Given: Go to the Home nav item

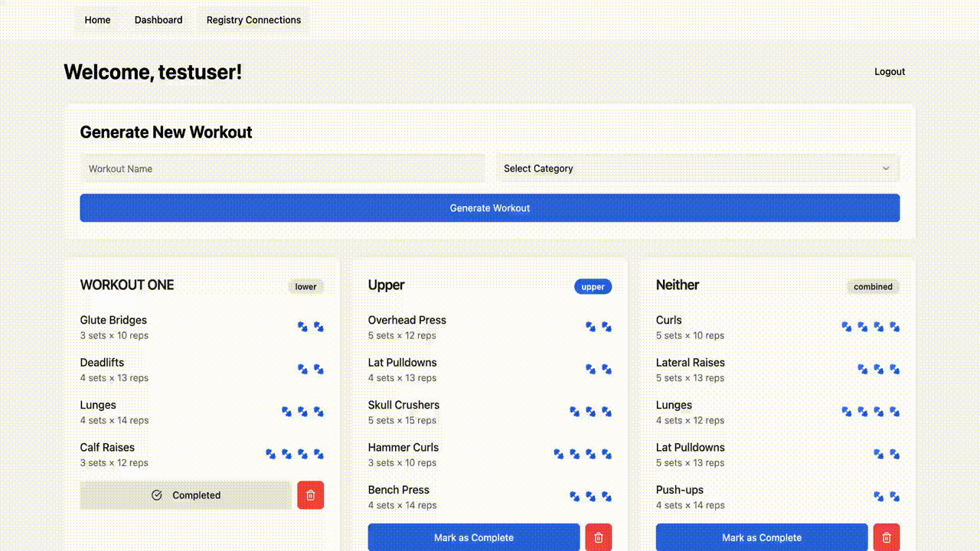Looking at the screenshot, I should point(97,20).
